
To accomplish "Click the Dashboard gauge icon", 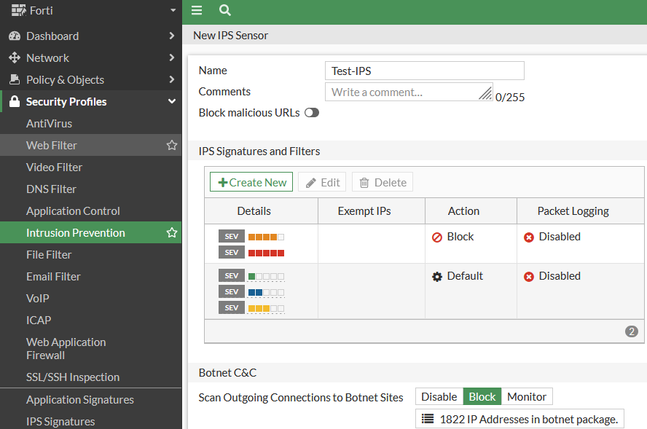I will click(15, 36).
